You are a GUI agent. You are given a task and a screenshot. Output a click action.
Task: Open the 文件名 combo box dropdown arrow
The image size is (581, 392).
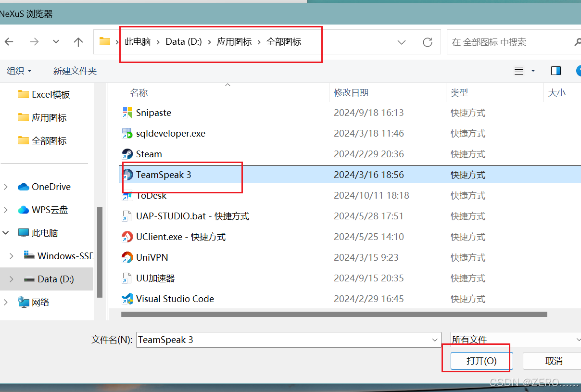point(435,340)
